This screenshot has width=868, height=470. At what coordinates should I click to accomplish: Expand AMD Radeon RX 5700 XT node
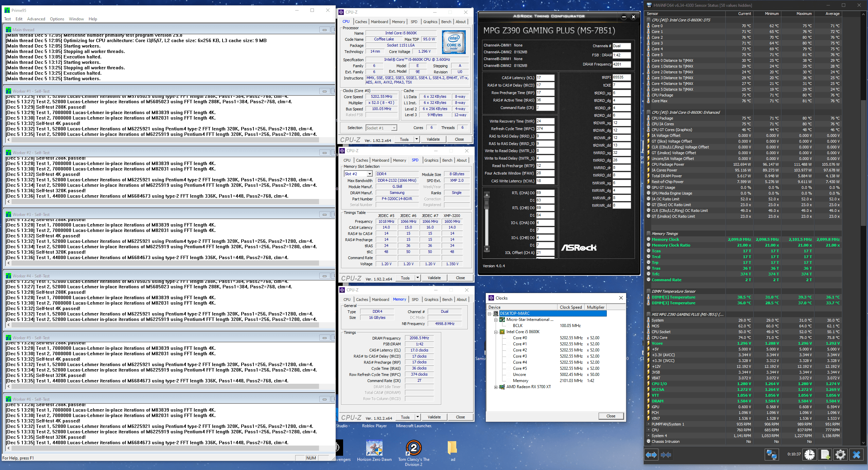point(496,387)
